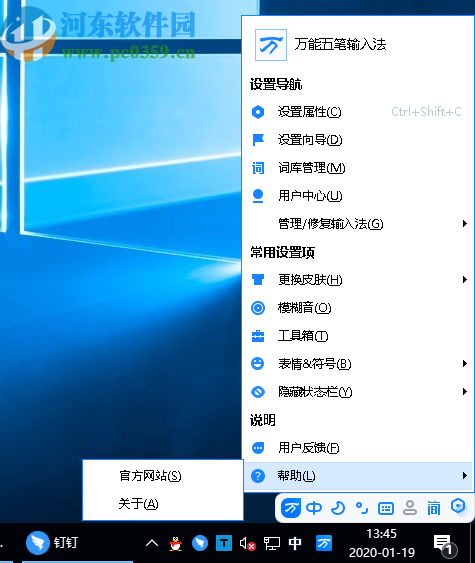Click the hide icon beside 隐藏状态栏(Y)
The image size is (475, 563).
click(258, 391)
